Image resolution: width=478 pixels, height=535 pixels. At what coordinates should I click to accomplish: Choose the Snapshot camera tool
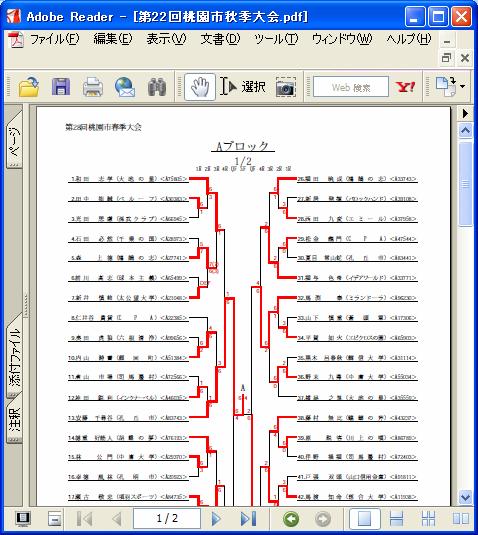click(286, 87)
